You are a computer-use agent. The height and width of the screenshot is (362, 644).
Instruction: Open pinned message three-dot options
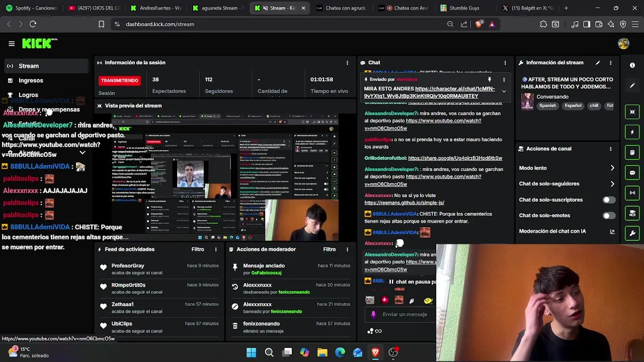click(x=504, y=79)
